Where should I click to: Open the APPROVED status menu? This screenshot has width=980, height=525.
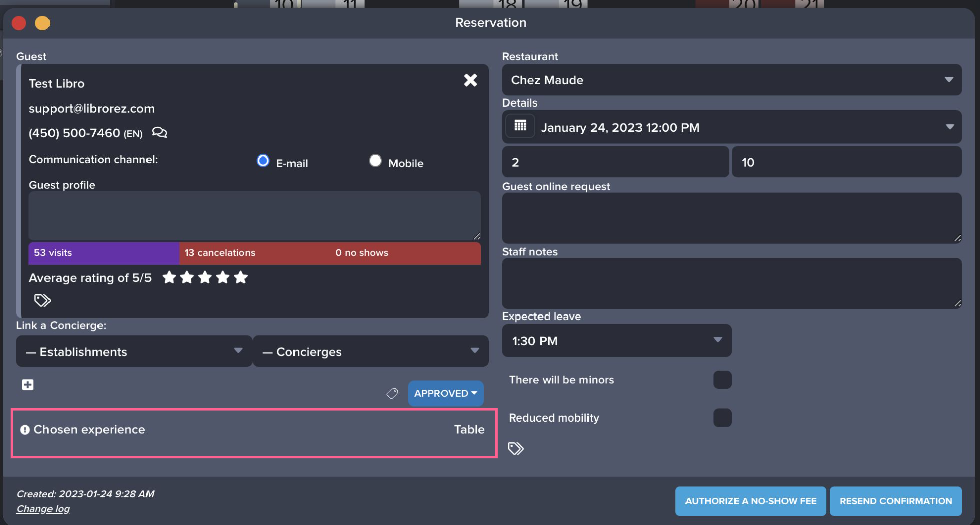tap(446, 393)
